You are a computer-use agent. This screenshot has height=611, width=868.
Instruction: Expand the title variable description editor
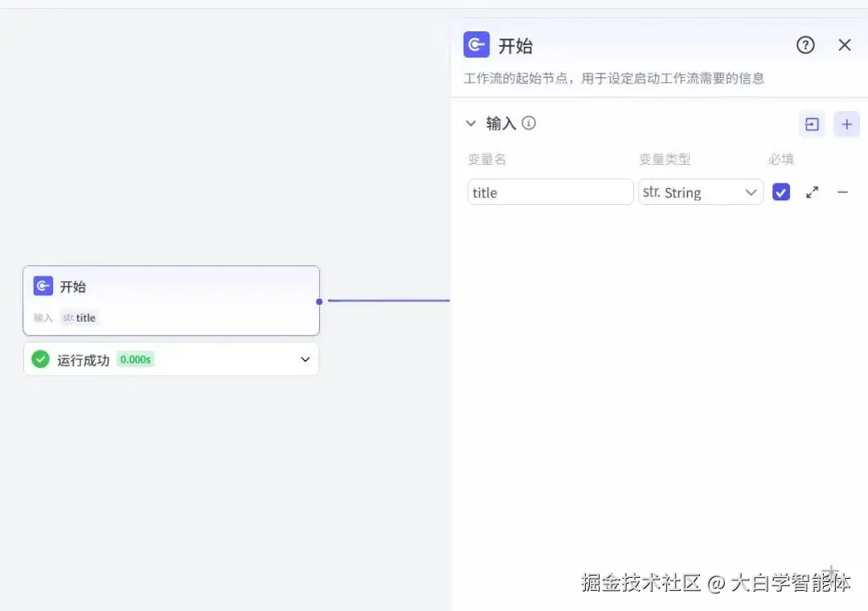[812, 192]
